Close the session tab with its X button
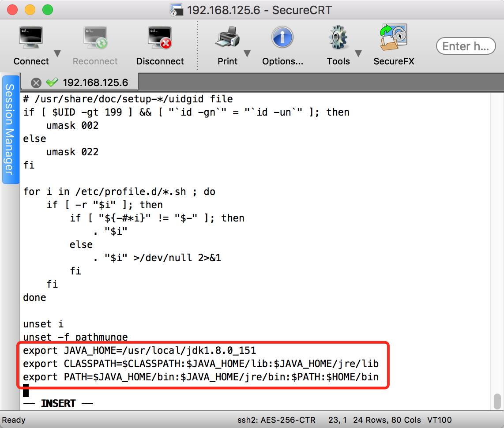The image size is (504, 428). [x=36, y=82]
